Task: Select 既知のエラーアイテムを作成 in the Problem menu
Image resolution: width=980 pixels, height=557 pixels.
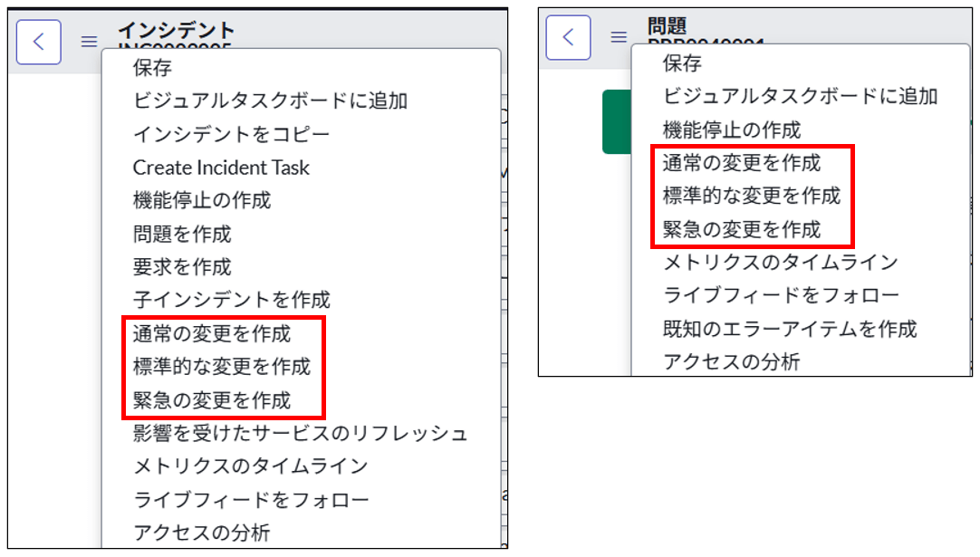Action: point(790,328)
